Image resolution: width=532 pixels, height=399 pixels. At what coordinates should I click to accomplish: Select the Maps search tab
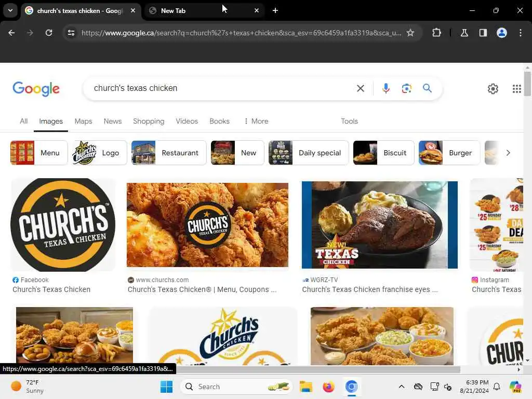[83, 121]
